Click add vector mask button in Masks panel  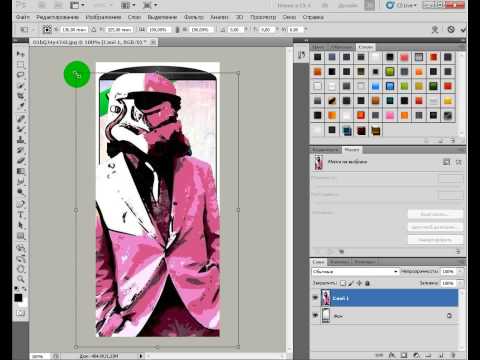click(459, 162)
